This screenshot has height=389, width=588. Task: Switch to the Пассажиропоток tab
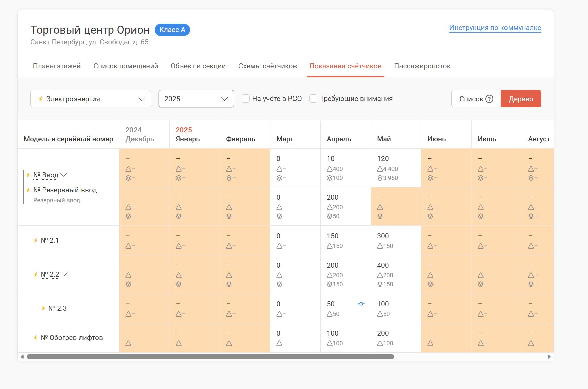tap(422, 66)
